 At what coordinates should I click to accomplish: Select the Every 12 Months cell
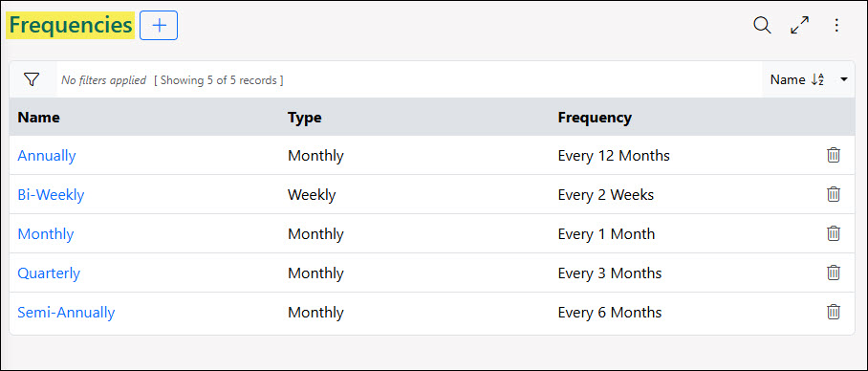coord(614,156)
